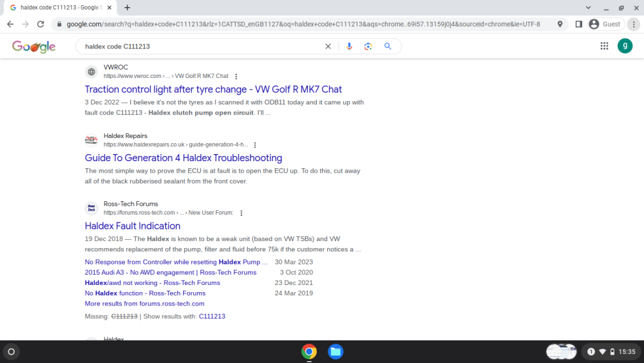This screenshot has width=644, height=363.
Task: Click the Haldex Repairs site name
Action: point(126,135)
